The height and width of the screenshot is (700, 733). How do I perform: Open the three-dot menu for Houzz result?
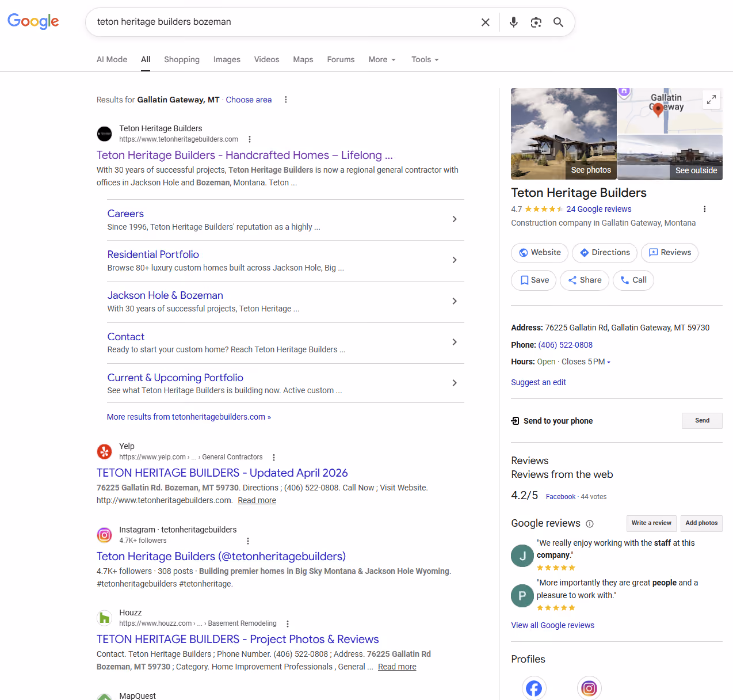click(288, 623)
